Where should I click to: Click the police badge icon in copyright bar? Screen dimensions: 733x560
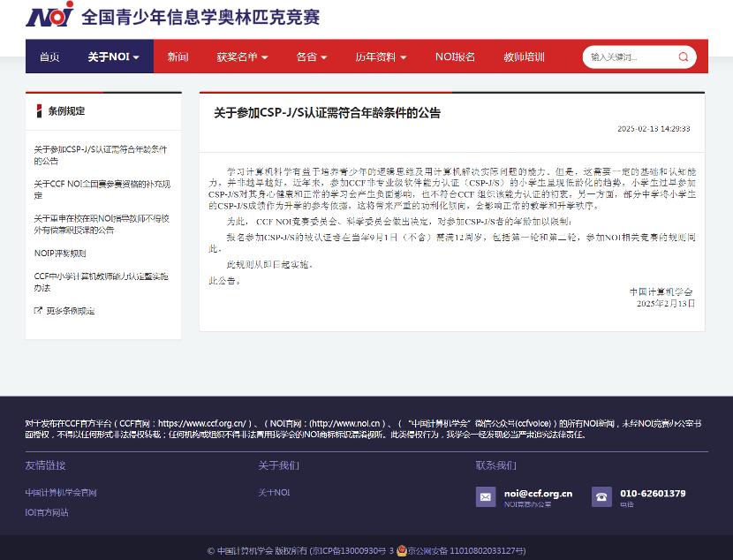click(x=402, y=550)
